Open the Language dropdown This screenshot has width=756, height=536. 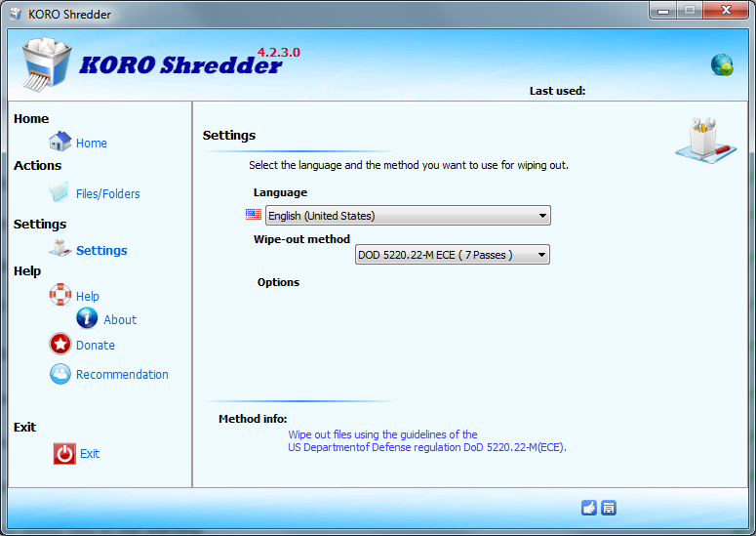(x=408, y=216)
